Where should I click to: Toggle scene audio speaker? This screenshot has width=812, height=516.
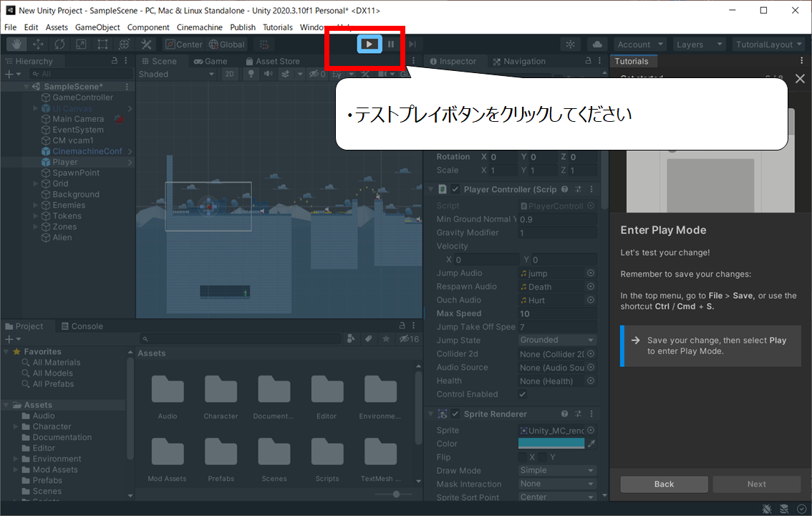pyautogui.click(x=269, y=74)
